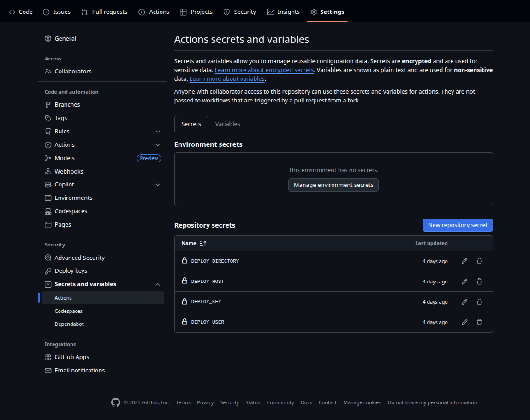This screenshot has width=530, height=420.
Task: Open the Learn more about variables link
Action: [226, 78]
